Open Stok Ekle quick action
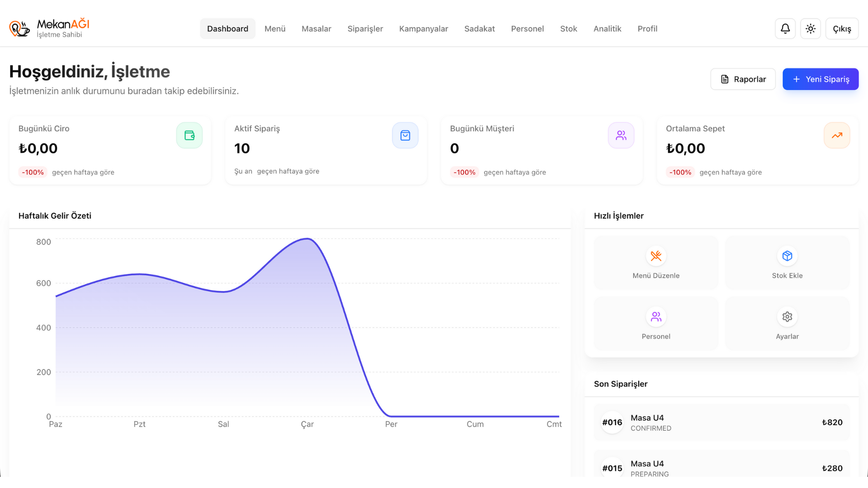This screenshot has width=868, height=488. coord(787,263)
